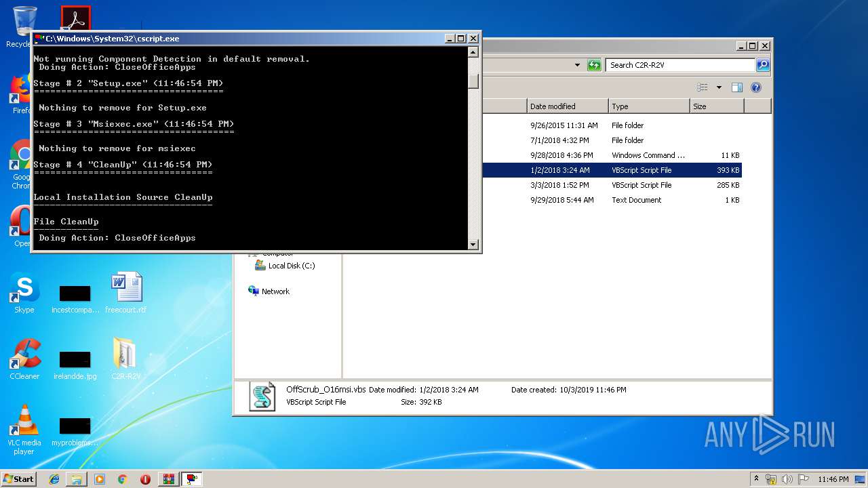Minimize the Explorer window
The image size is (868, 488).
click(x=742, y=46)
